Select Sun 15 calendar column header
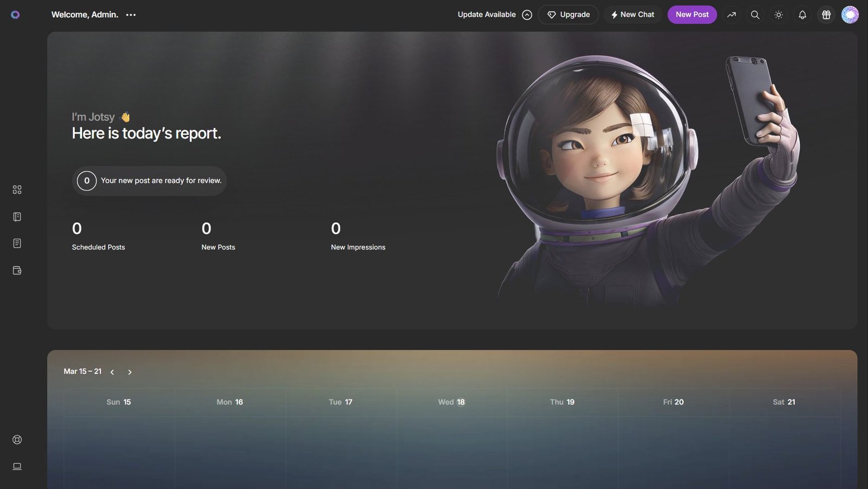The image size is (868, 489). point(119,402)
